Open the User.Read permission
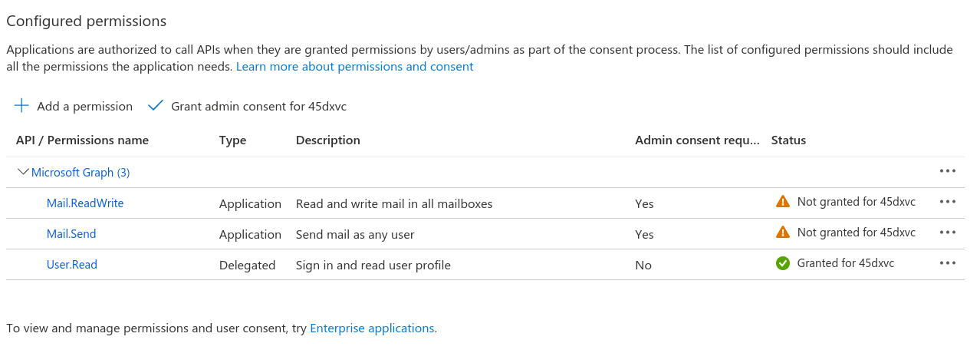Viewport: 980px width, 363px height. [72, 265]
